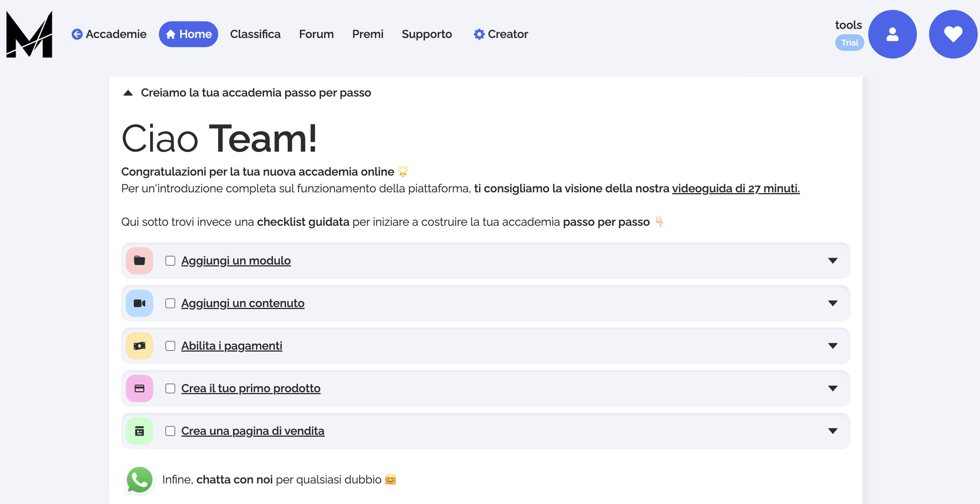Tick the 'Abilita i pagamenti' checkbox

coord(170,346)
